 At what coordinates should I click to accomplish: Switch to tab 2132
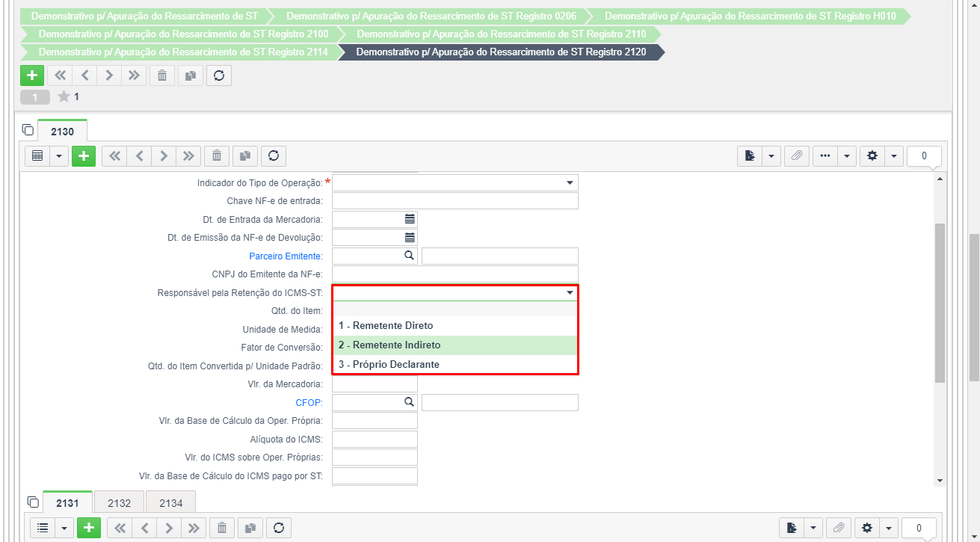[x=119, y=503]
